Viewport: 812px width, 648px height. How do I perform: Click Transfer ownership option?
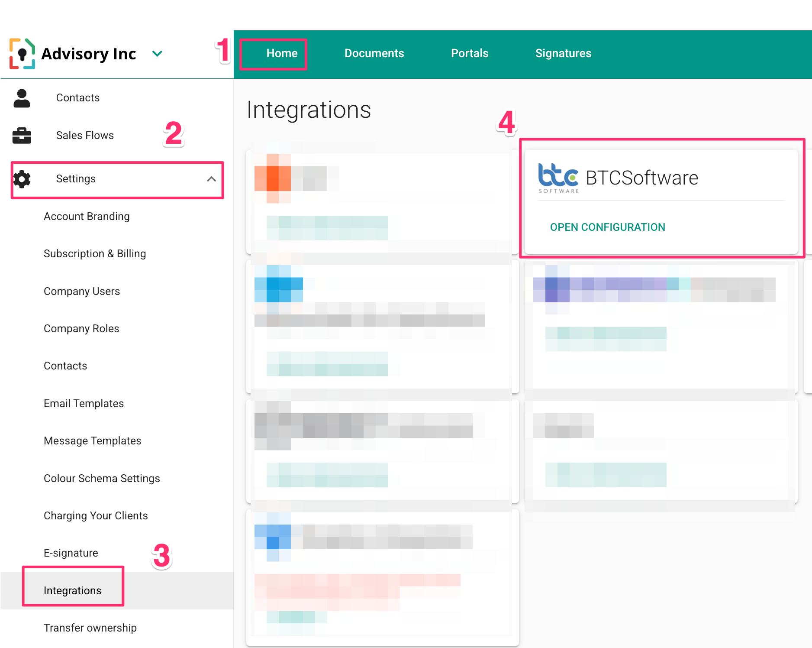tap(90, 628)
